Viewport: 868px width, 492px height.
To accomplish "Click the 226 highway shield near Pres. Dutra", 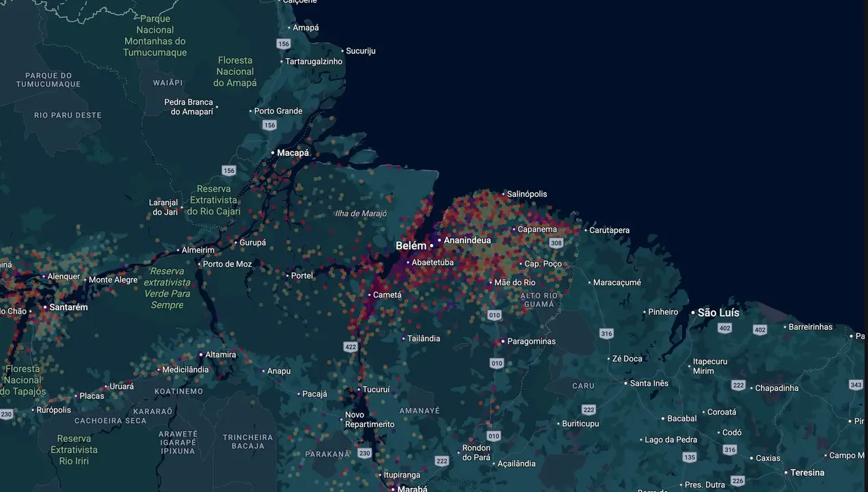I will [x=737, y=481].
